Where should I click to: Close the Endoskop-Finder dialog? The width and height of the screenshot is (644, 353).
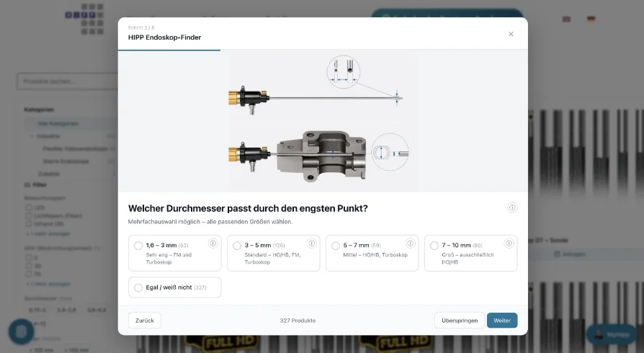click(x=511, y=34)
